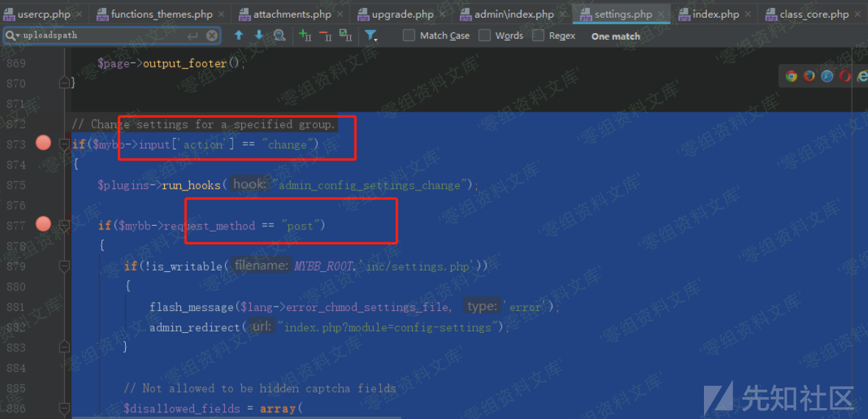Click the green plus add-selection icon
Screen dimensions: 868x419
click(305, 35)
